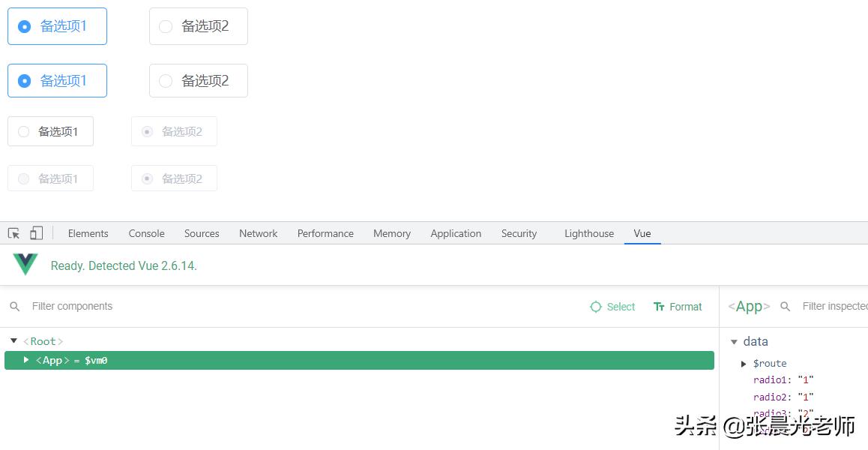Viewport: 868px width, 450px height.
Task: Click the Ready. Detected Vue 2.6.14 message
Action: pyautogui.click(x=124, y=265)
